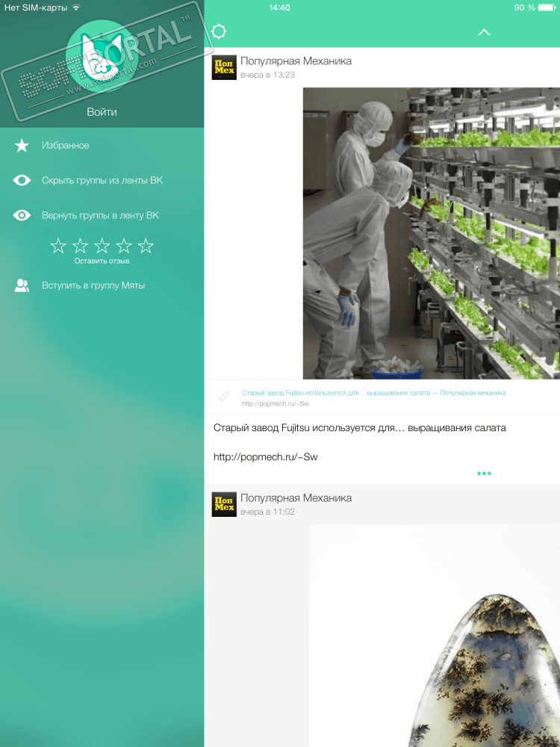This screenshot has width=560, height=747.
Task: Click the star icon next to Избранное
Action: tap(22, 146)
